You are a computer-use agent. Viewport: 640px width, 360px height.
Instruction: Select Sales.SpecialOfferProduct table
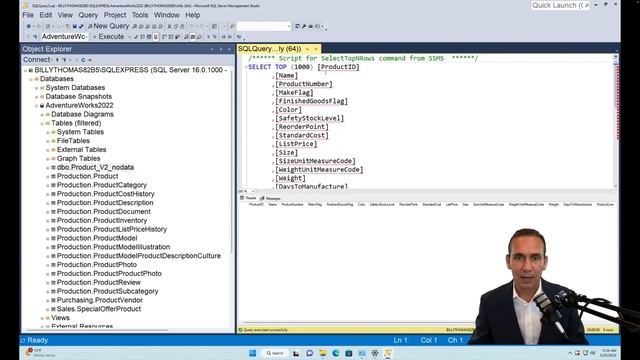(99, 309)
